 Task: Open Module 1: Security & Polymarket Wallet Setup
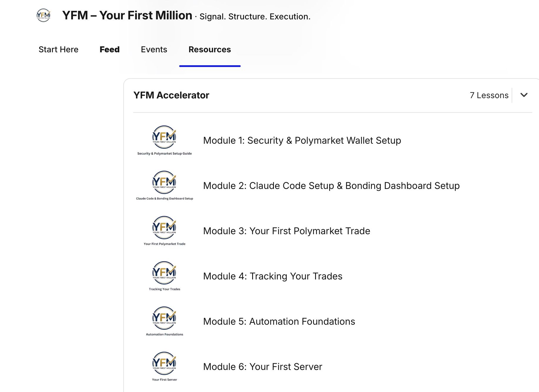click(302, 140)
